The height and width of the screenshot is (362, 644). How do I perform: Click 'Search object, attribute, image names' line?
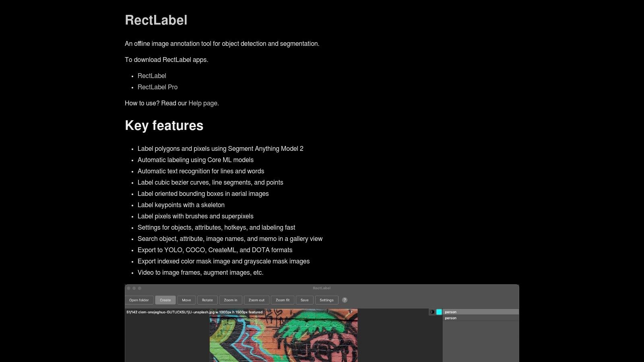pyautogui.click(x=230, y=239)
